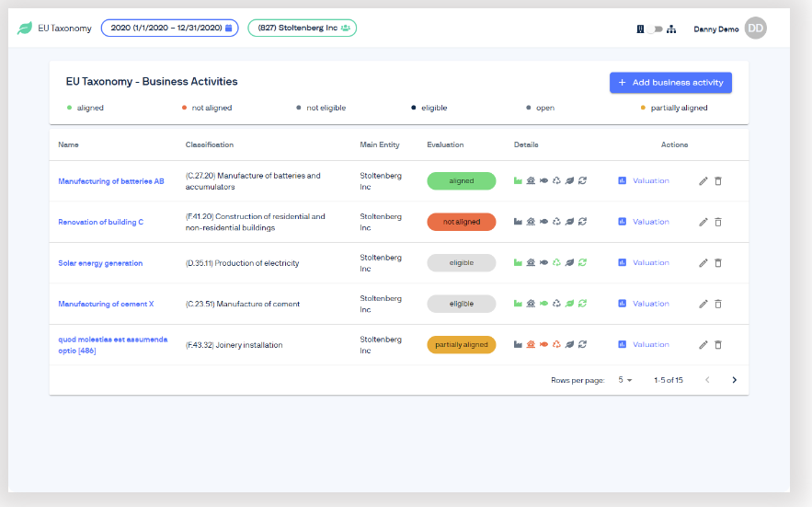This screenshot has width=812, height=507.
Task: Click the fish icon in Manufacturing of cement X row
Action: pos(543,304)
